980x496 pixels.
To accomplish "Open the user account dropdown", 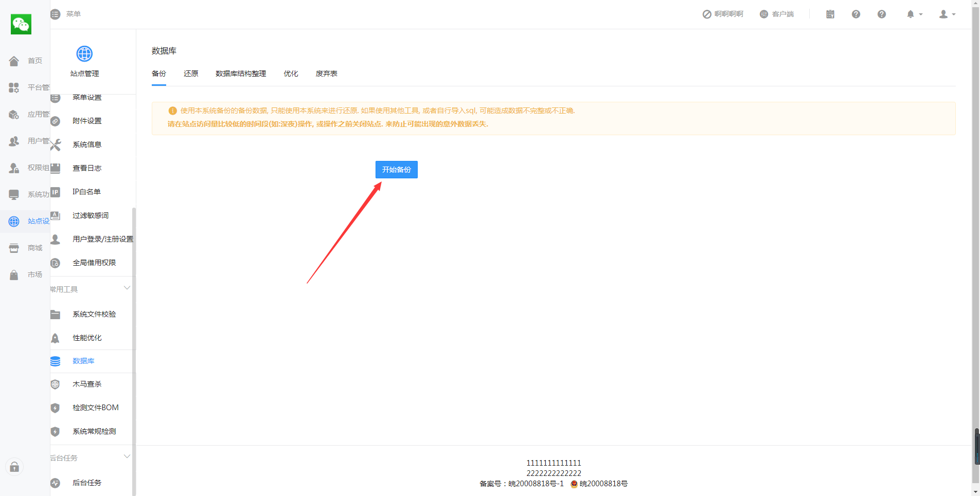I will (x=947, y=14).
